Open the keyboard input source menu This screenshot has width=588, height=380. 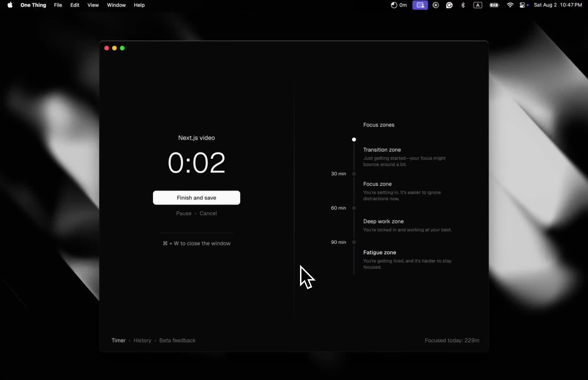tap(478, 5)
